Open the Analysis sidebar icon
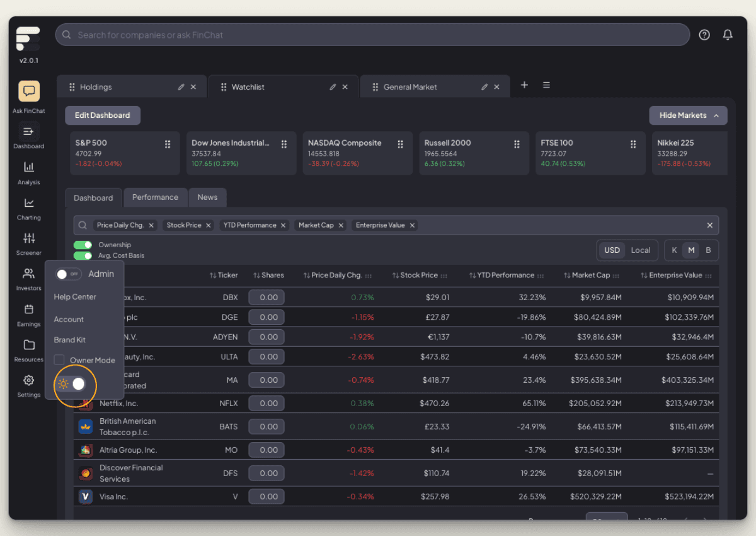 [29, 167]
